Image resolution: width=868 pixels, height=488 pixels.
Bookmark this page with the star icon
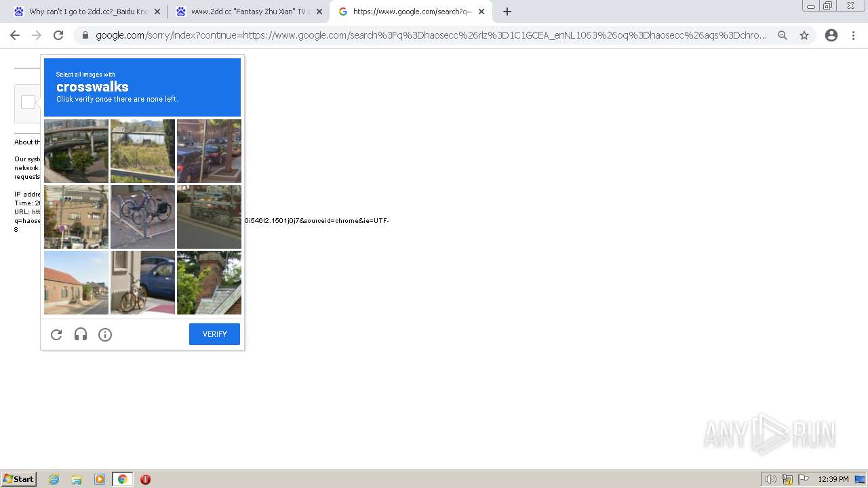tap(804, 35)
